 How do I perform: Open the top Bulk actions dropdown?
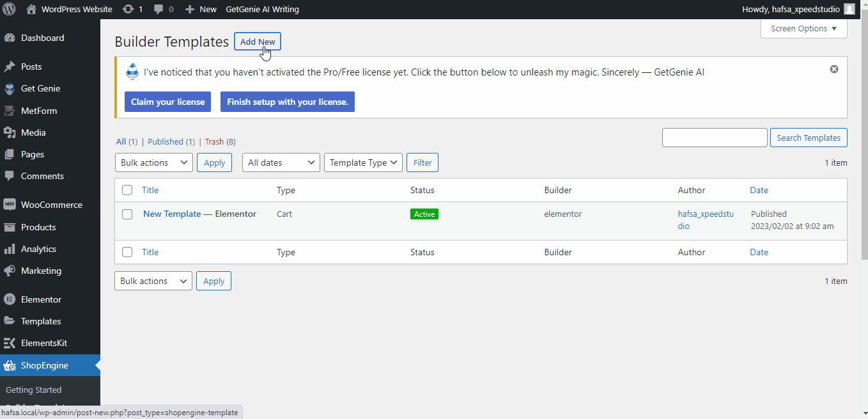154,162
